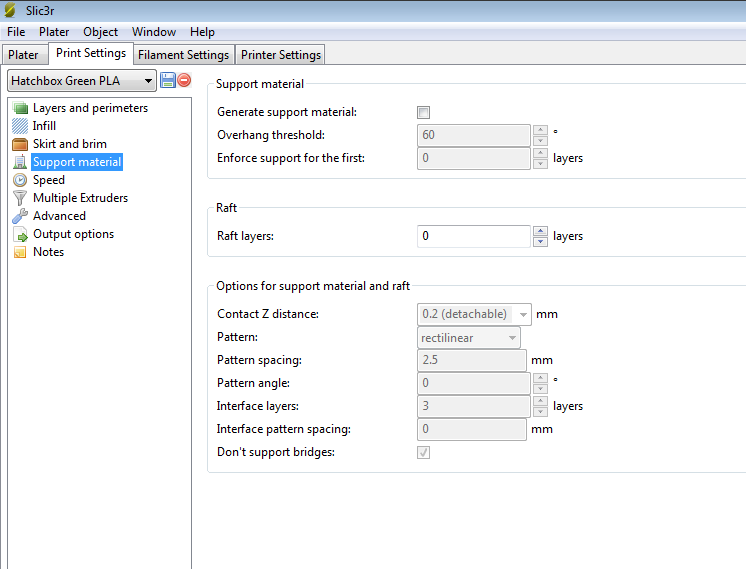Viewport: 746px width, 569px height.
Task: Open the Plater menu
Action: (54, 32)
